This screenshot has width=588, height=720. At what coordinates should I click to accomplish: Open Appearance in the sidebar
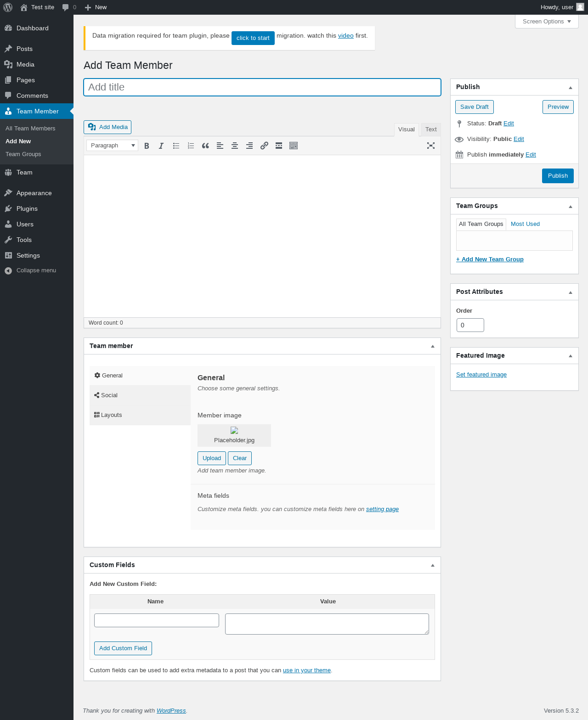point(37,193)
